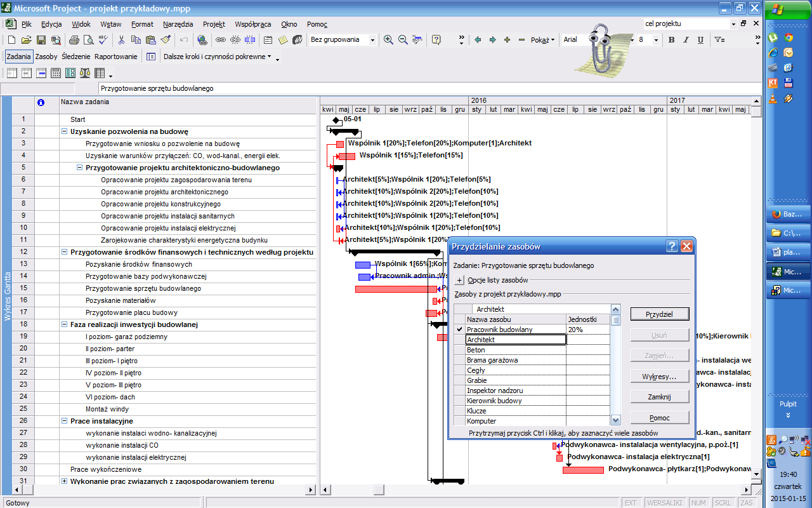Expand Opcje listy zasobów section
This screenshot has height=508, width=812.
[x=459, y=280]
